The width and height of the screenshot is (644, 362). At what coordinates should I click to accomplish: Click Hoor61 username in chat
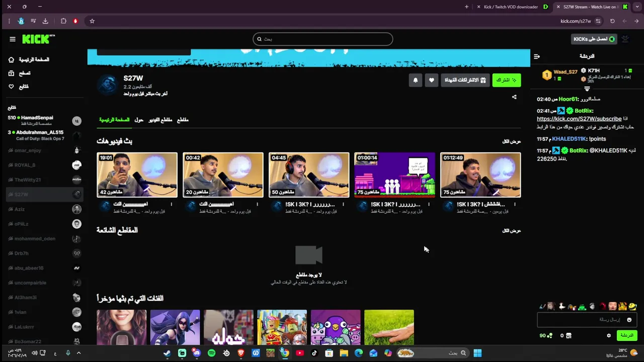click(569, 100)
